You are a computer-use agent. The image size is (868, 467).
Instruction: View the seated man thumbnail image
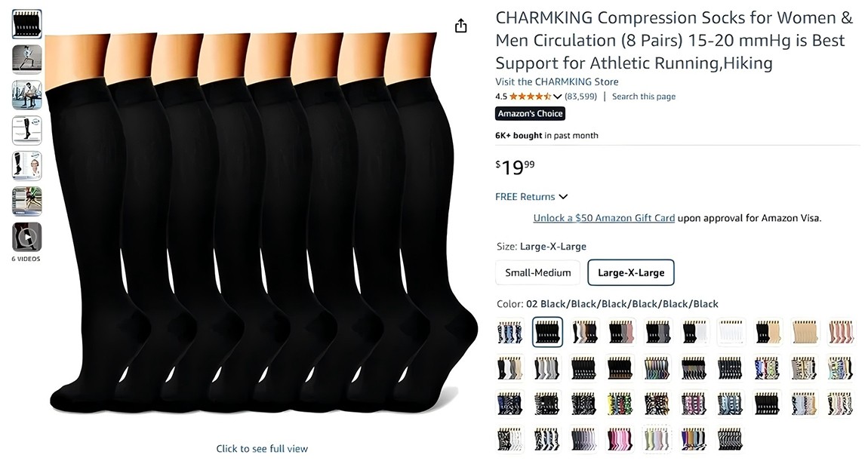click(x=27, y=95)
